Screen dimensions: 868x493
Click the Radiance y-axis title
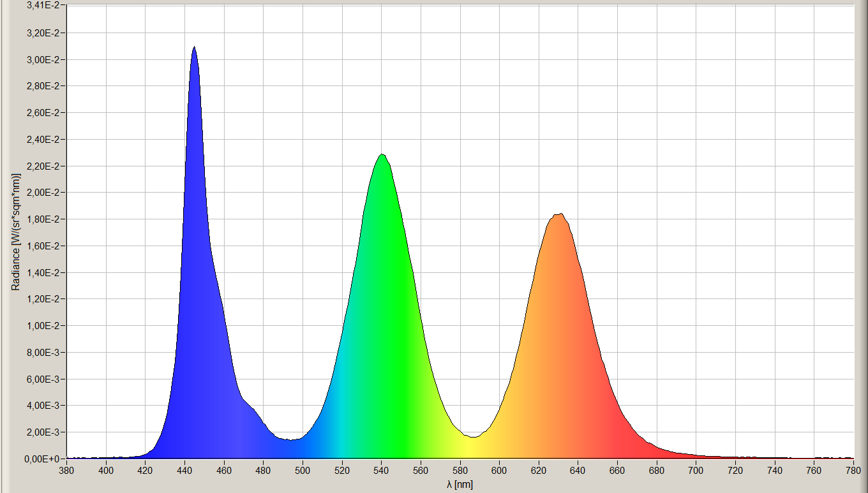point(15,232)
